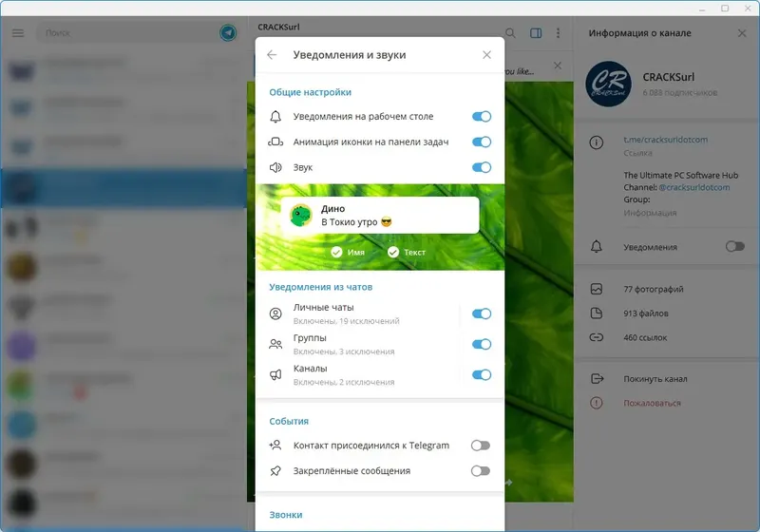Uncheck the Имя preview checkbox
Viewport: 760px width, 532px height.
click(x=348, y=252)
